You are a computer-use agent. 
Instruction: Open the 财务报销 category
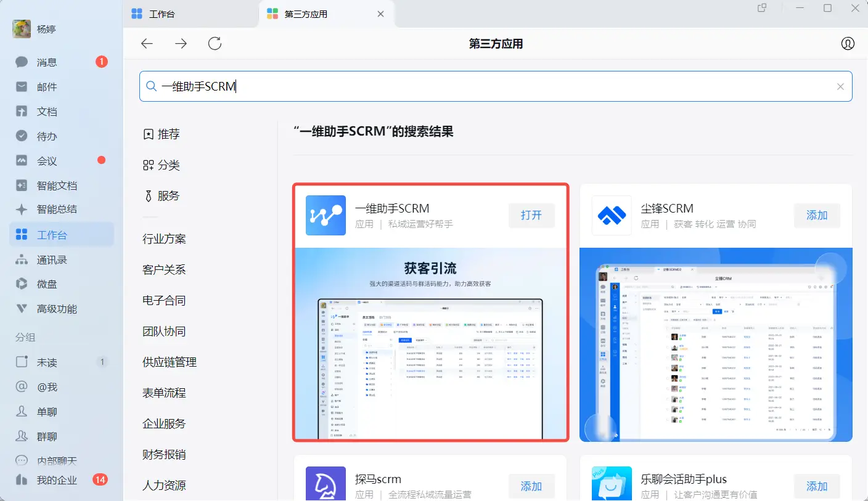click(x=164, y=455)
